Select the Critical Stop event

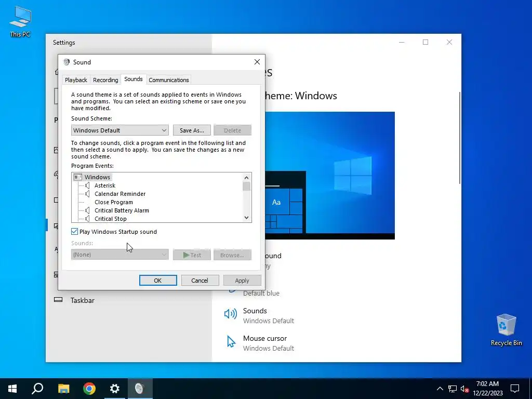tap(110, 219)
